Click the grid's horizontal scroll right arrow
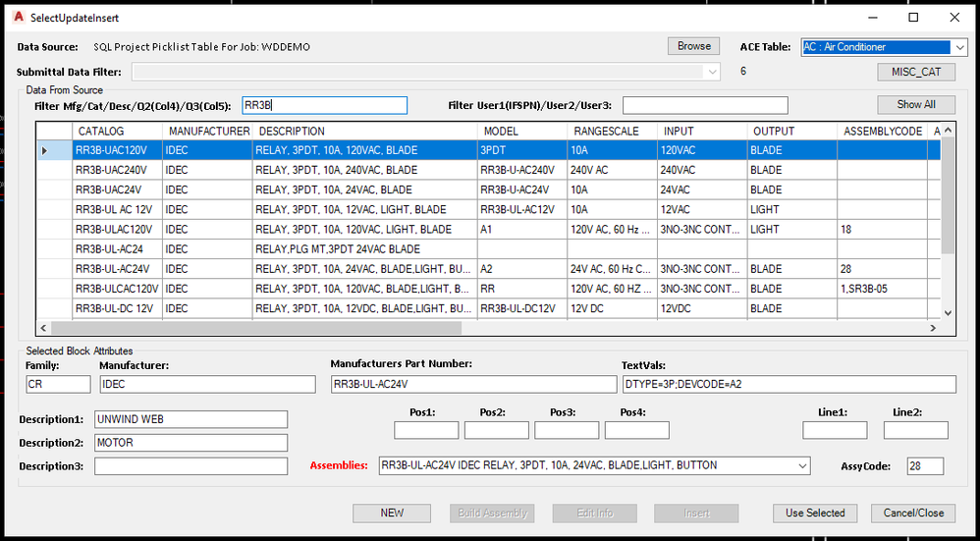Viewport: 980px width, 541px height. point(933,327)
